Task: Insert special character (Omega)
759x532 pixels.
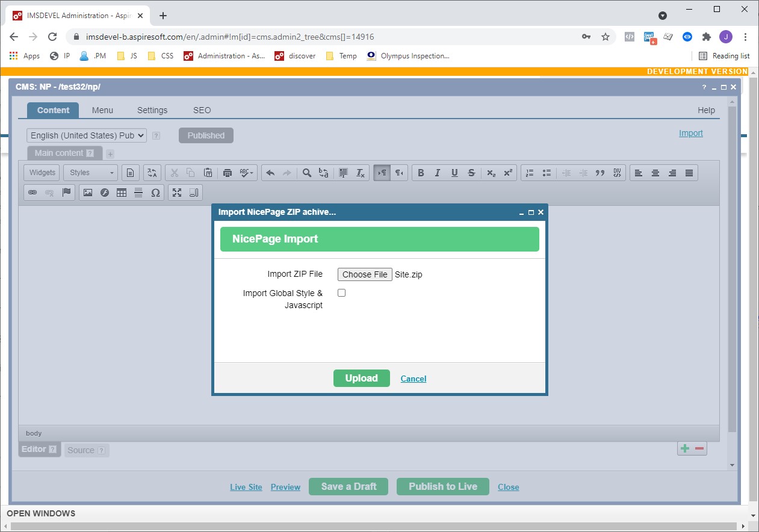Action: (155, 193)
